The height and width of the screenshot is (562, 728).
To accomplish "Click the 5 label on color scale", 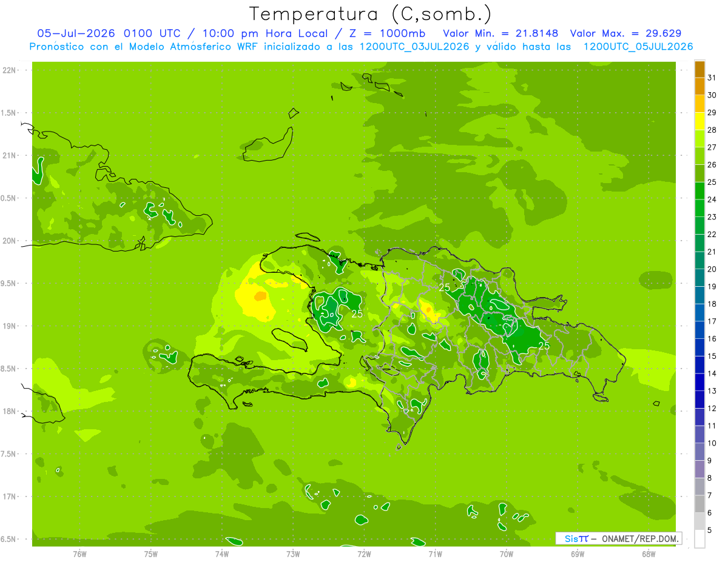I will pyautogui.click(x=710, y=530).
